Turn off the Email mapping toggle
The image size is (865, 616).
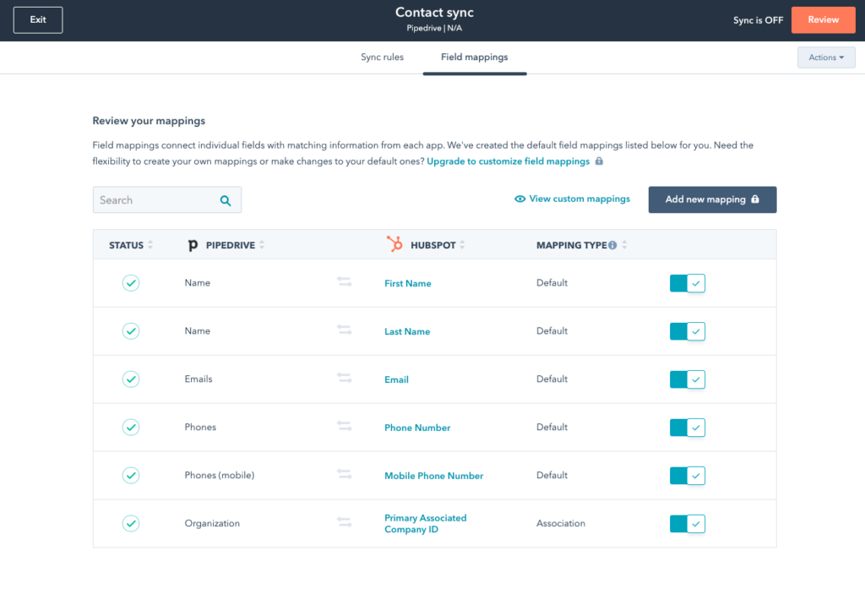click(688, 379)
